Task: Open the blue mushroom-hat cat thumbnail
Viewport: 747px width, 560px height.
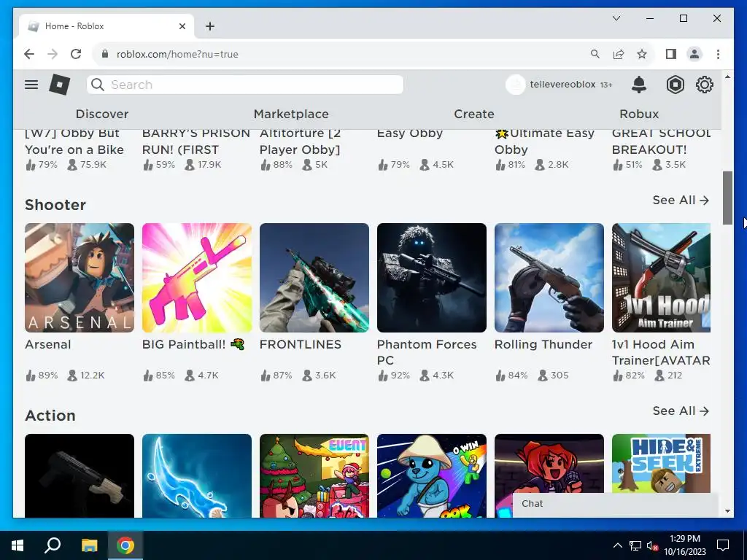Action: [x=432, y=475]
